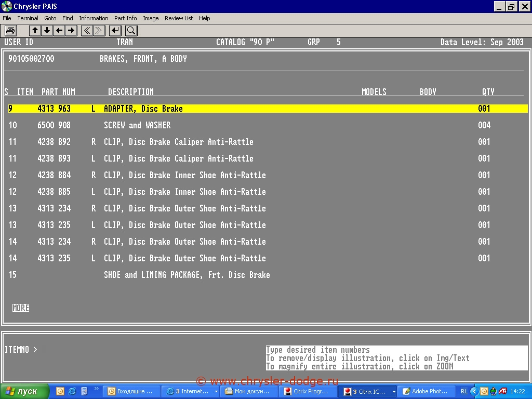This screenshot has height=399, width=532.
Task: Expand the quick launch overflow chevron
Action: point(97,389)
